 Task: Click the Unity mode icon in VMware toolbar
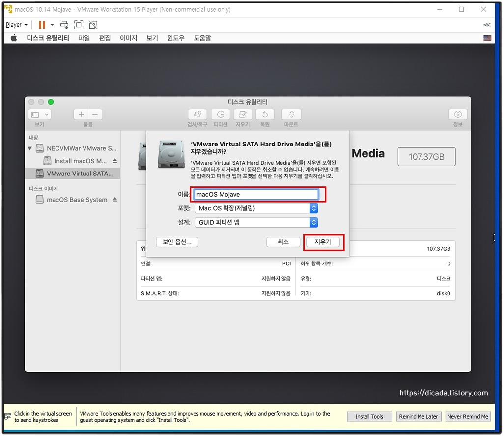[93, 25]
